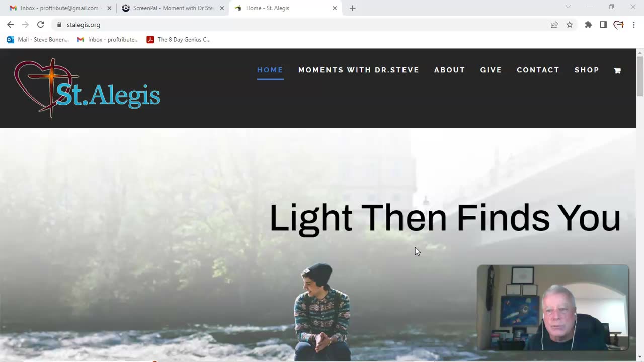Switch to the ScreenPal Moment with Dr Steve tab
The image size is (644, 362).
[173, 8]
